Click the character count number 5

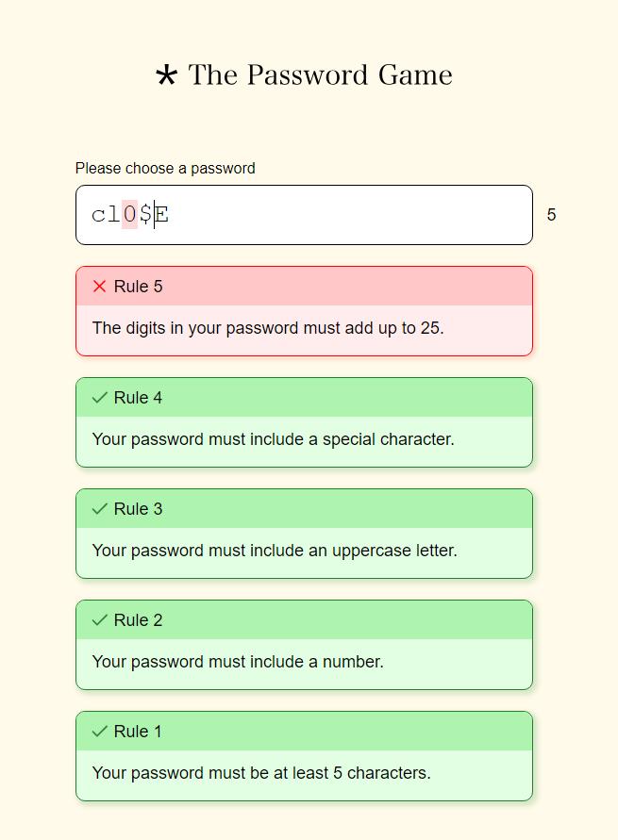point(551,216)
